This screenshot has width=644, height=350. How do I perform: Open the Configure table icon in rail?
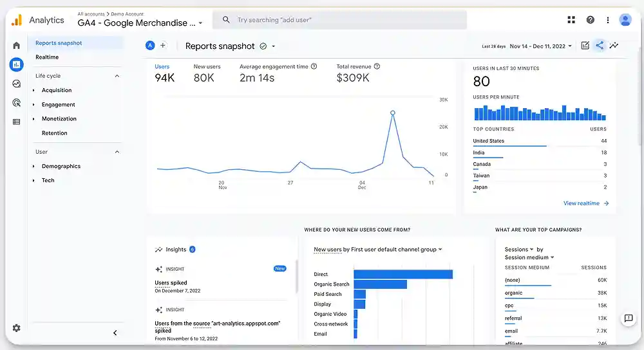[x=17, y=122]
